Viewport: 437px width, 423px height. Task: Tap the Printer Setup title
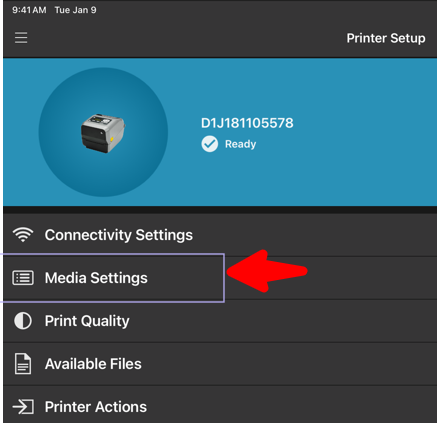(x=386, y=38)
